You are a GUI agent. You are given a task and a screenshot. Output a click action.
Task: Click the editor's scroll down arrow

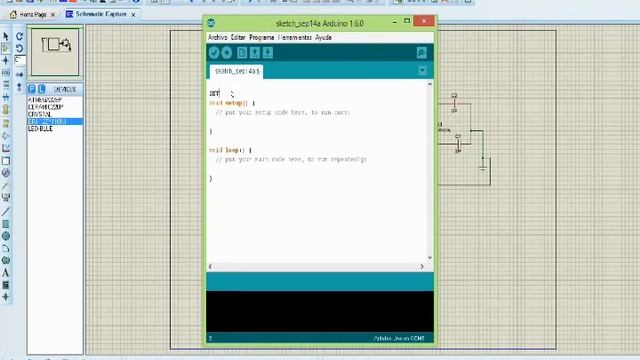pyautogui.click(x=430, y=258)
